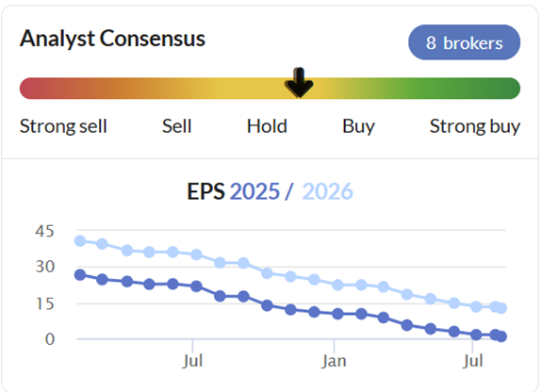Screen dimensions: 542x392
Task: Click the black consensus arrow marker
Action: [299, 83]
